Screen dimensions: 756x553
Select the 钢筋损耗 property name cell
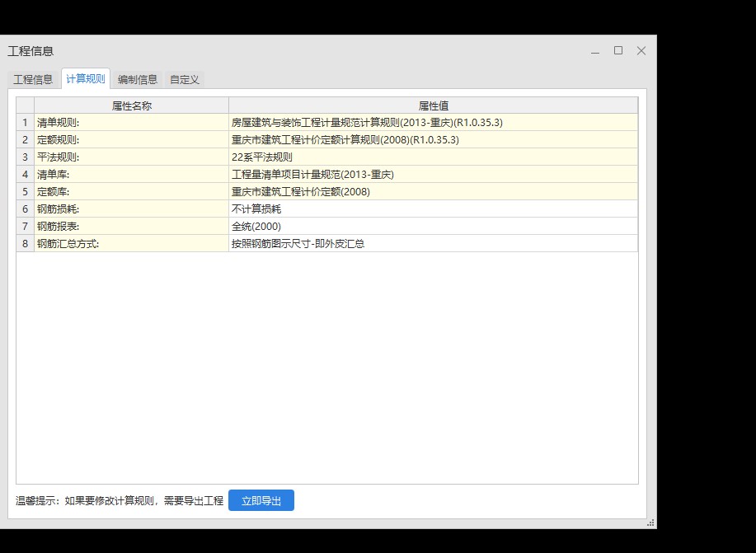(x=132, y=209)
